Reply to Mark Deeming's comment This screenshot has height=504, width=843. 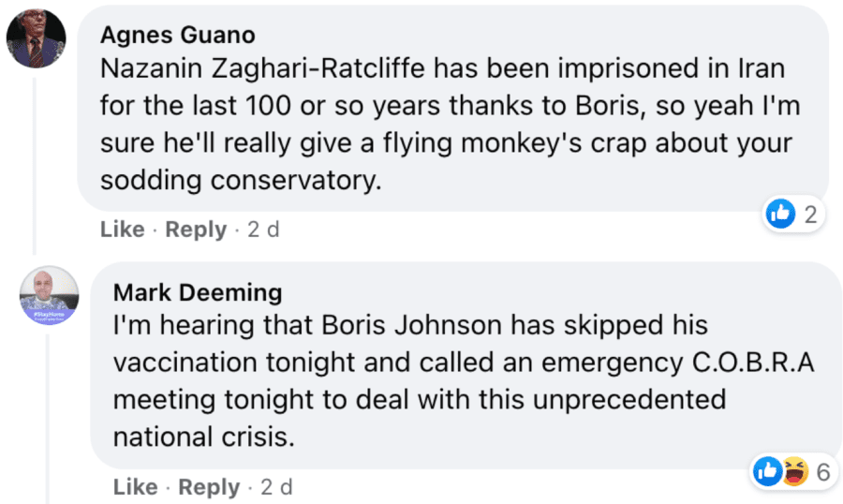(209, 487)
